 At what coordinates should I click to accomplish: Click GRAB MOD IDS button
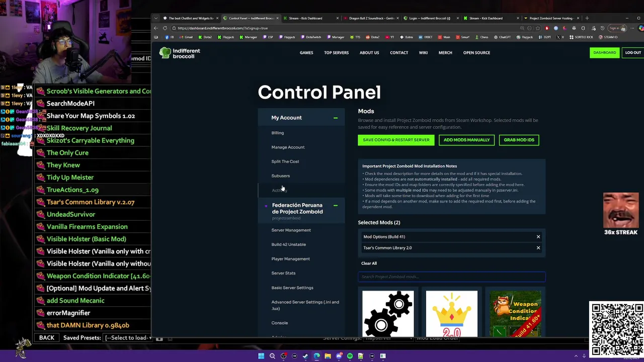pos(519,140)
